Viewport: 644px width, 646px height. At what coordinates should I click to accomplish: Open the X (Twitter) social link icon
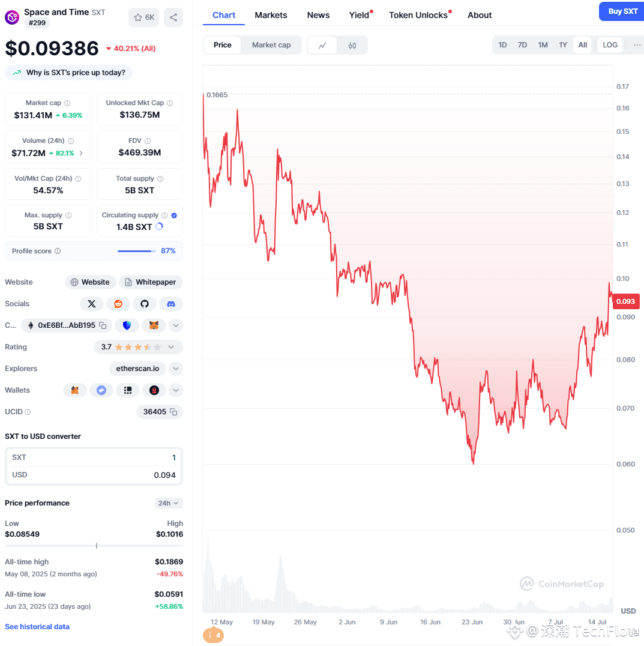(x=91, y=304)
